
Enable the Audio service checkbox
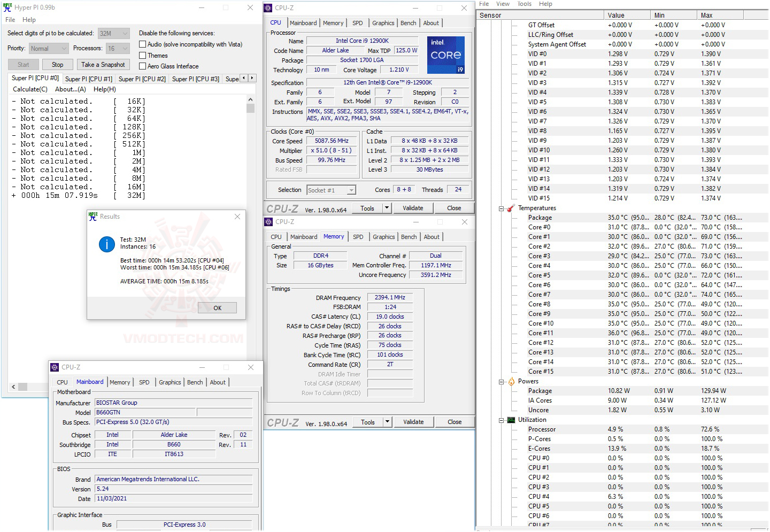click(x=142, y=44)
